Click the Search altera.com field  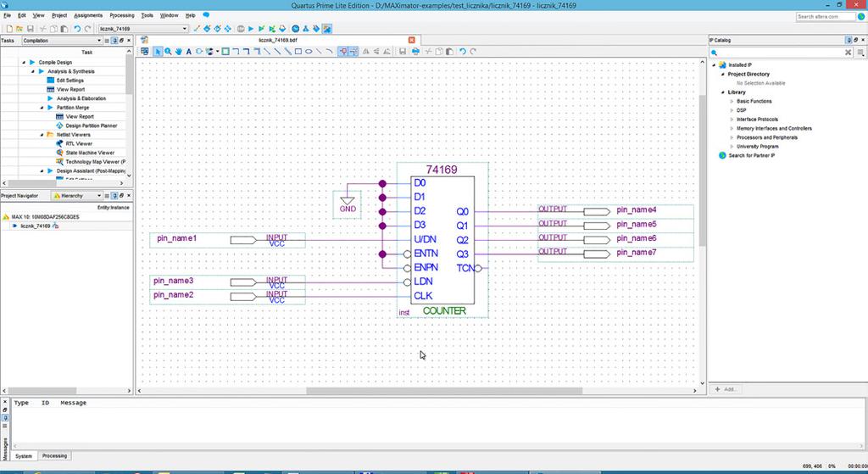point(826,17)
